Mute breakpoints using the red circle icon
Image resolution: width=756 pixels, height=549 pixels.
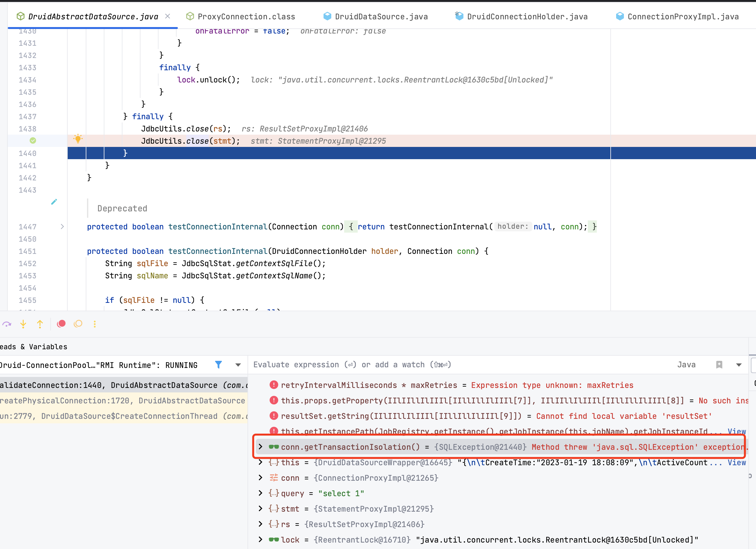pyautogui.click(x=61, y=324)
